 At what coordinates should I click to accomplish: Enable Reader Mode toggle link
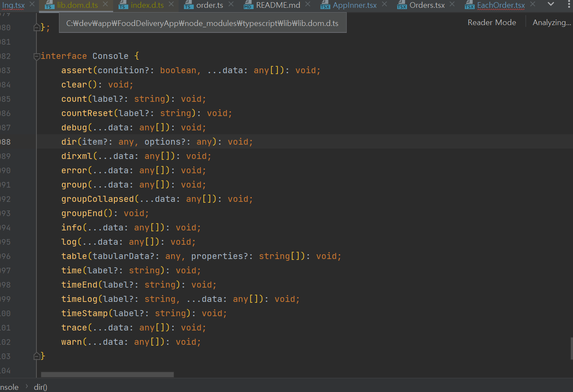(492, 23)
